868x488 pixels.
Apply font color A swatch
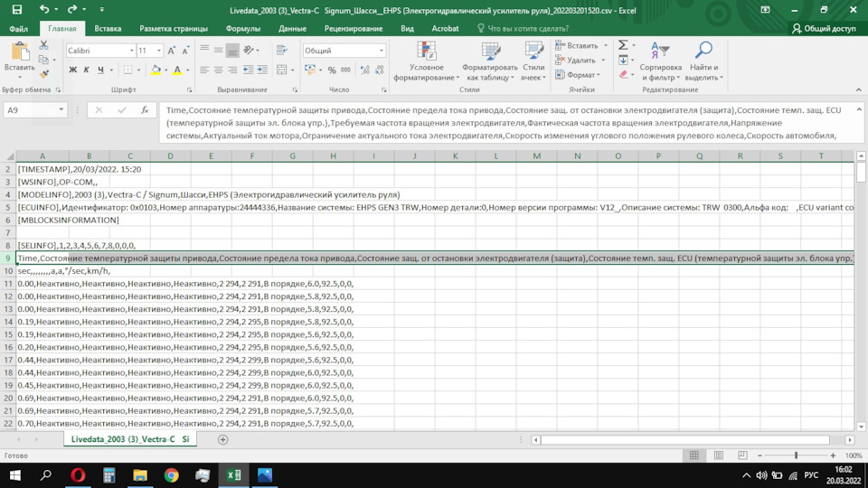177,70
